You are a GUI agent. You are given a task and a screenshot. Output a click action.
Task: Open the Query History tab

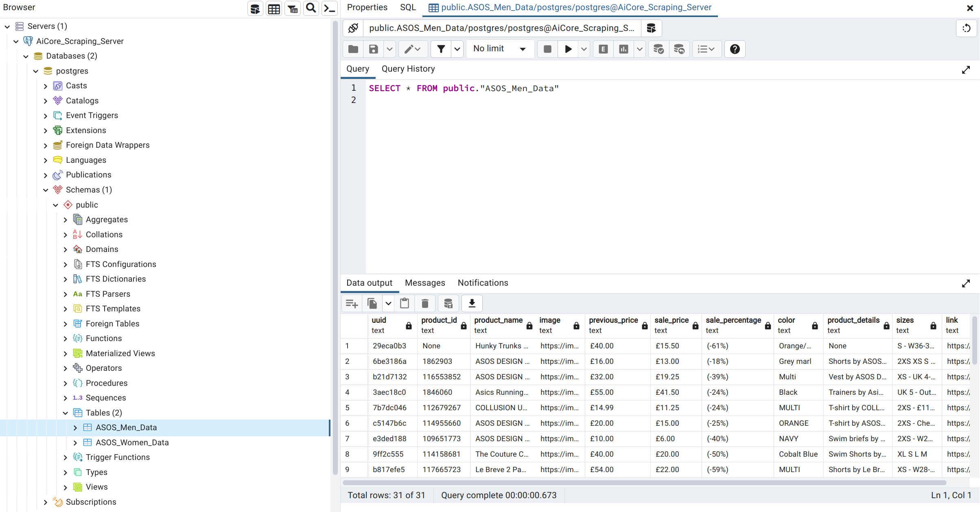pyautogui.click(x=408, y=69)
